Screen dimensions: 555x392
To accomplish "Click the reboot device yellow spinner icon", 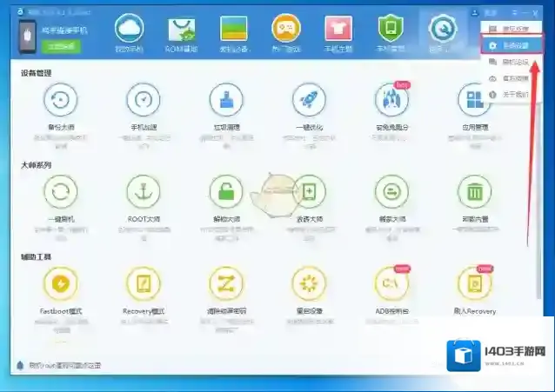I will tap(309, 283).
